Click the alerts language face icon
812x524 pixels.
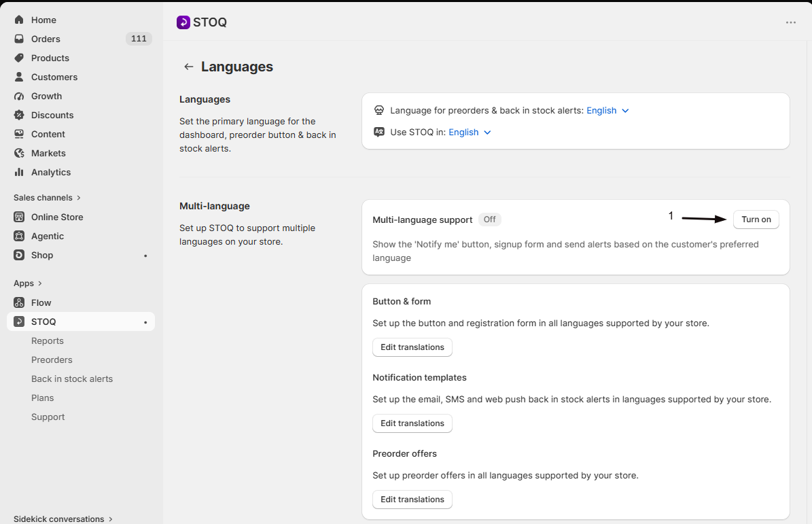click(x=379, y=110)
